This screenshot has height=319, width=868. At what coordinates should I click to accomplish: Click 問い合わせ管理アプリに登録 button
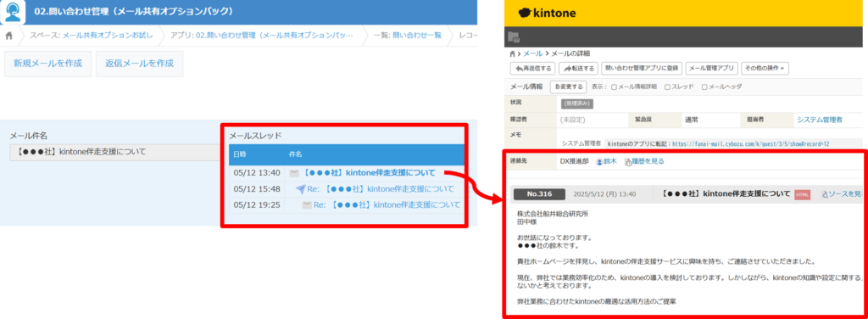point(641,69)
